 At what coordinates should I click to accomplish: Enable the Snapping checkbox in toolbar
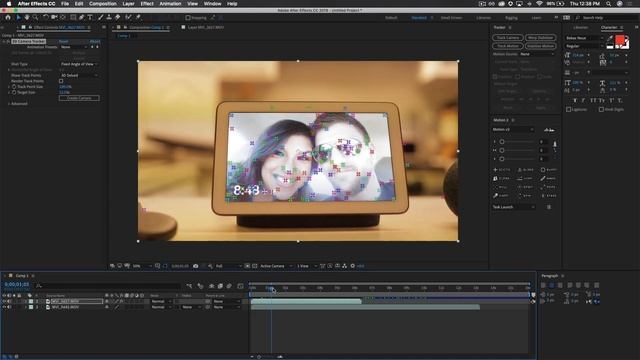coord(188,18)
